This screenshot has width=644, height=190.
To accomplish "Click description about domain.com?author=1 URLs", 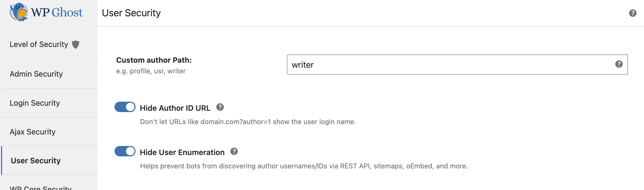I will [248, 122].
